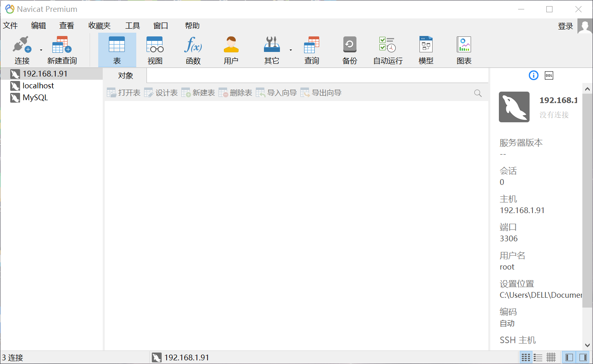Switch to the crosshatch-grid view in the status bar
The height and width of the screenshot is (364, 593).
click(x=551, y=357)
